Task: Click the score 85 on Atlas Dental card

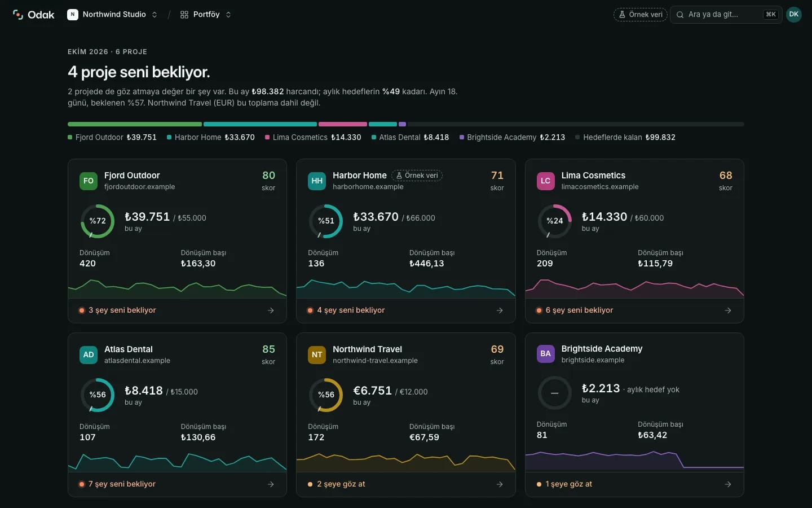Action: tap(268, 349)
